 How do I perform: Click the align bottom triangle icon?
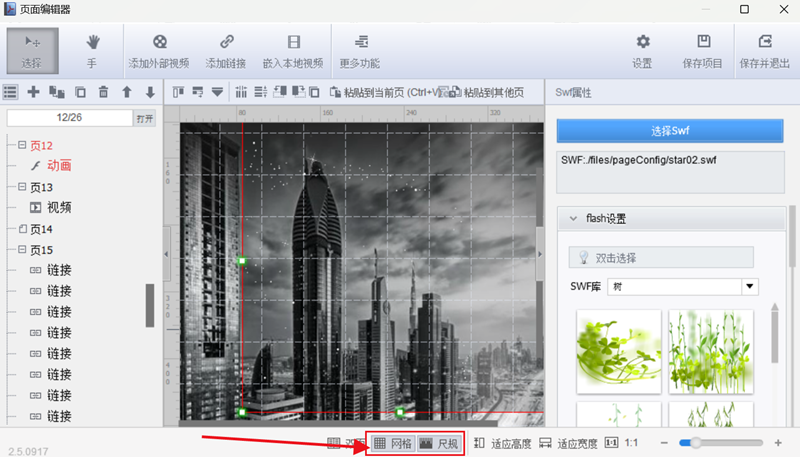(217, 92)
